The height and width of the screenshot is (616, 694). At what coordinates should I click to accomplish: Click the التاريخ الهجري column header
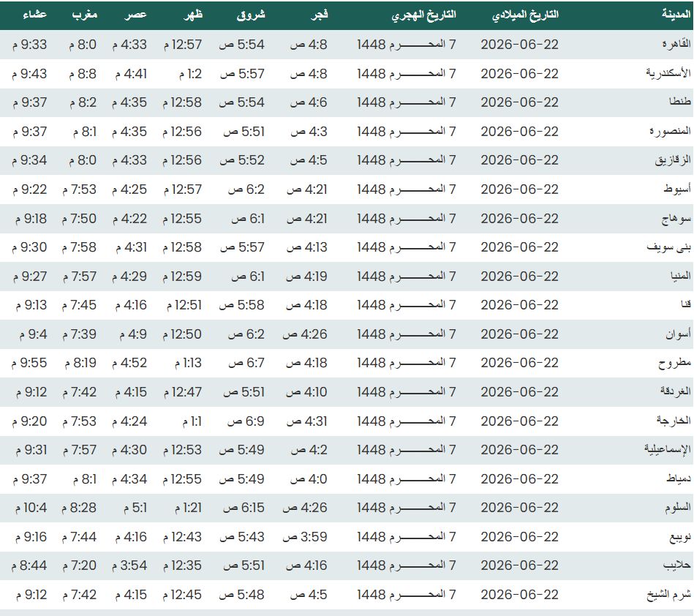point(423,15)
